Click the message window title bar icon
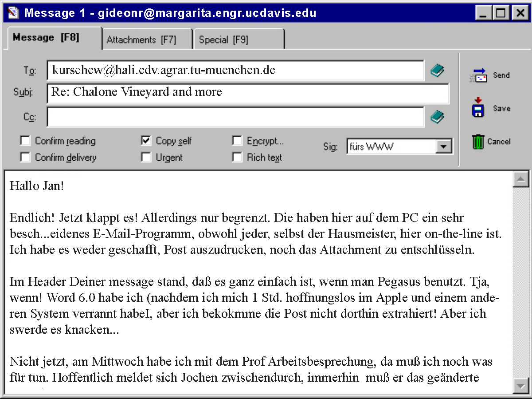532x399 pixels. point(13,12)
